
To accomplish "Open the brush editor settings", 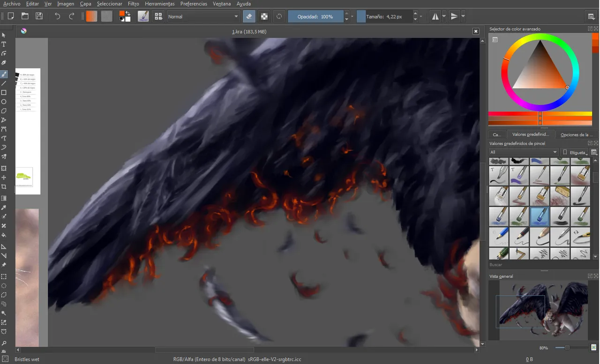I will (x=143, y=16).
